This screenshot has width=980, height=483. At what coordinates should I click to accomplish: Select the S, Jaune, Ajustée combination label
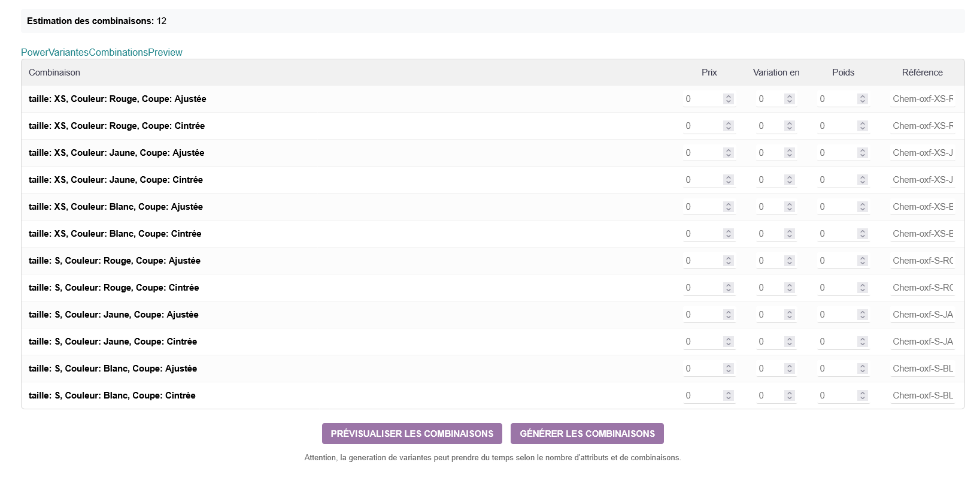[x=114, y=315]
